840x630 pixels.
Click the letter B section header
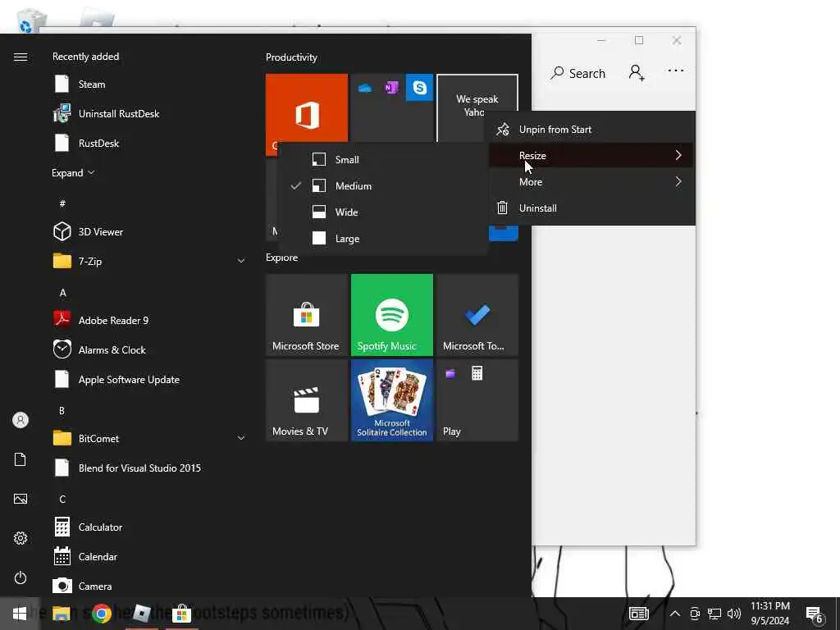pos(62,410)
